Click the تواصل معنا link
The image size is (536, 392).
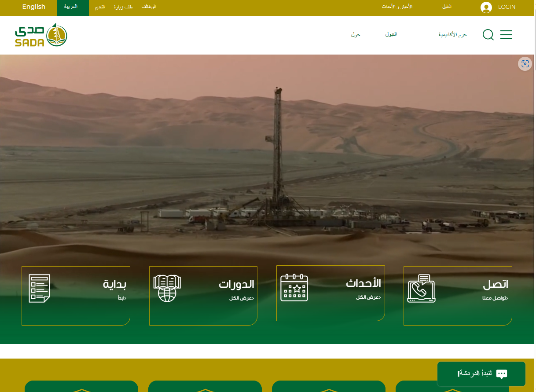tap(495, 298)
